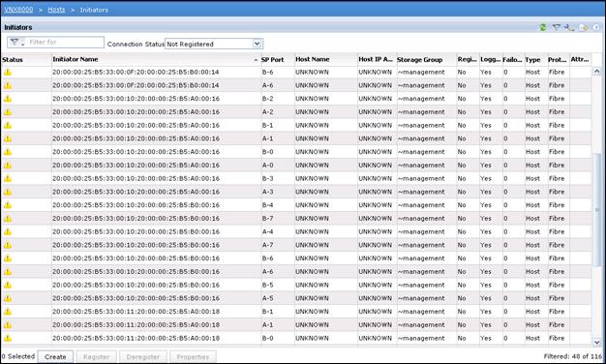
Task: Sort by the Host Name column header
Action: [326, 59]
